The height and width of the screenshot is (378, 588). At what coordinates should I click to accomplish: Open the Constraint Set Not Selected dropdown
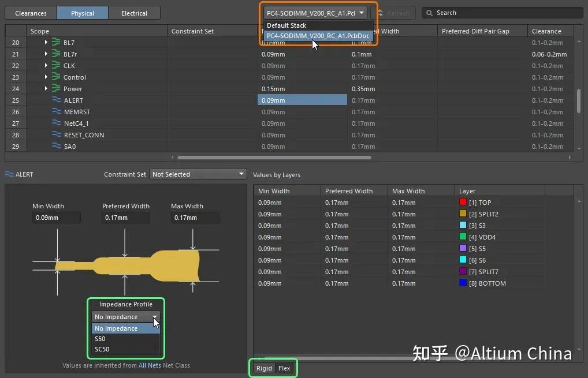coord(198,174)
